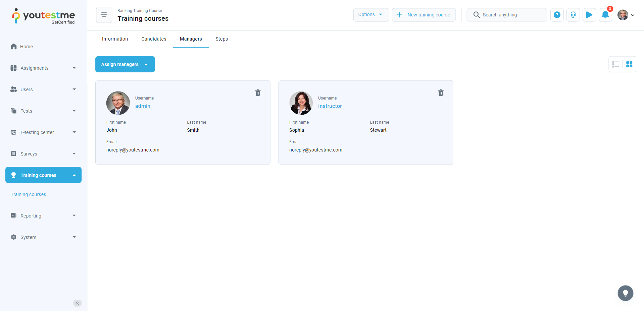Toggle the hamburger menu button
The width and height of the screenshot is (644, 311).
(x=104, y=15)
